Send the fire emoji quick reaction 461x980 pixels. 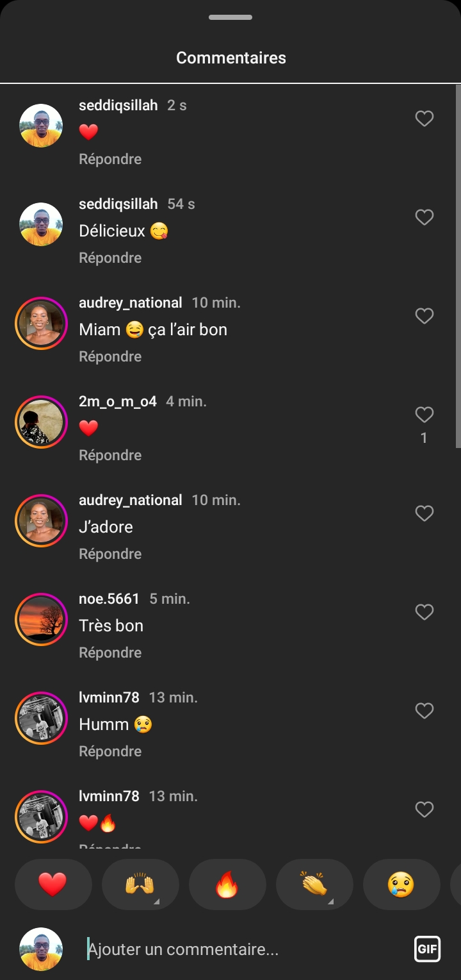coord(227,884)
